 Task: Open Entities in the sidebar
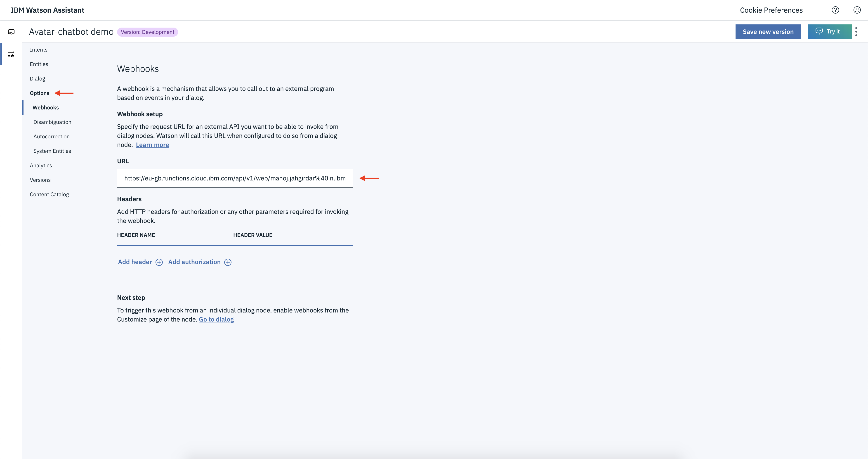(x=39, y=64)
